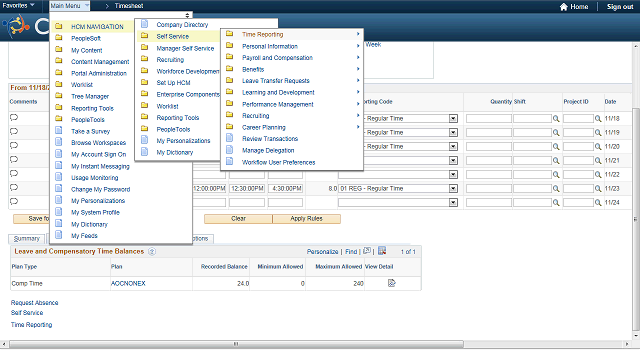Select Career Planning menu item
This screenshot has height=360, width=640.
pos(264,127)
